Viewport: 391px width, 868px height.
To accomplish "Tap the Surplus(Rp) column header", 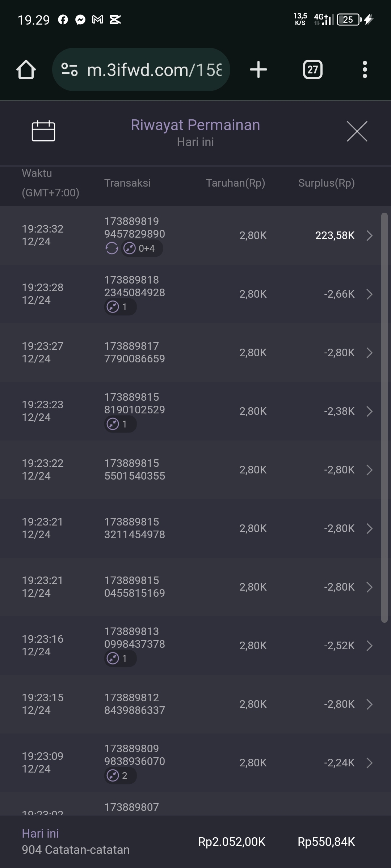I will pyautogui.click(x=326, y=183).
